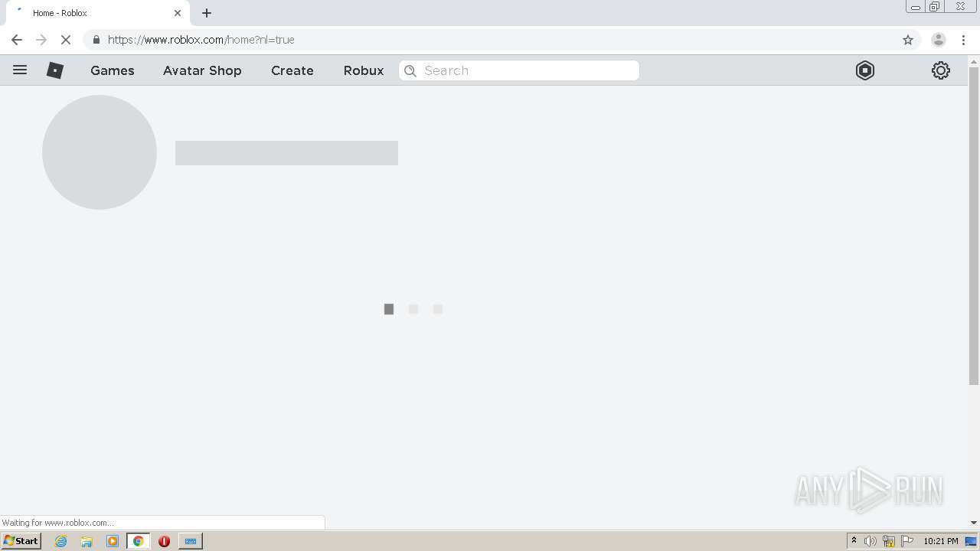Click the page vertical scrollbar
The width and height of the screenshot is (980, 551).
[974, 226]
